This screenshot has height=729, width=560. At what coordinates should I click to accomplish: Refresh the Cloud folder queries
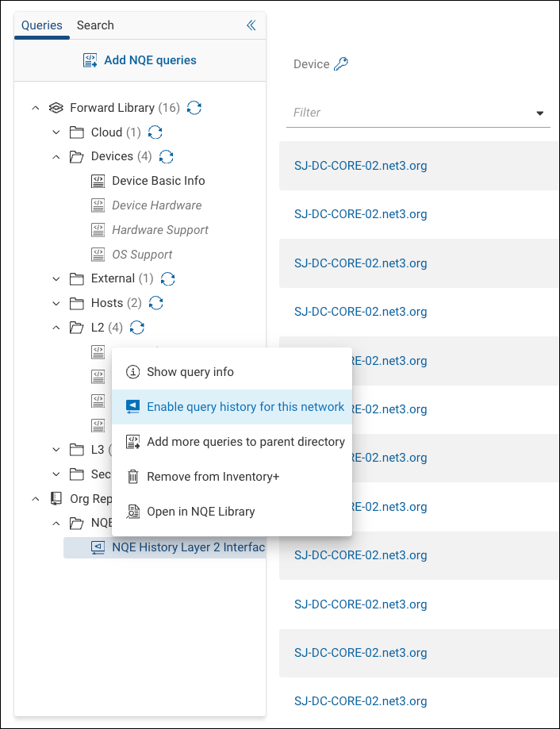[155, 132]
